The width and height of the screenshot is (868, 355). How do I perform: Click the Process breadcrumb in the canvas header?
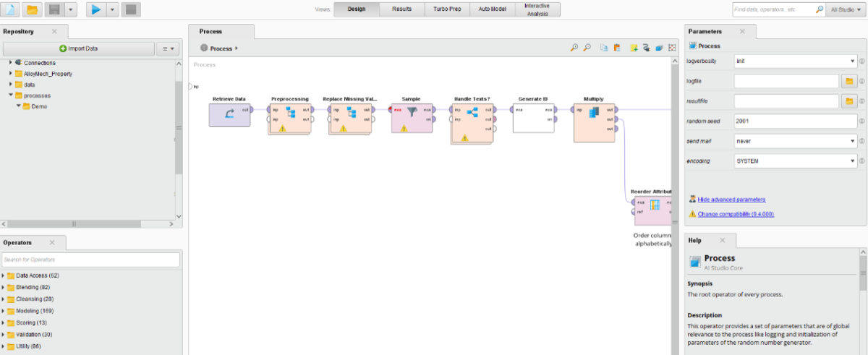pos(221,48)
